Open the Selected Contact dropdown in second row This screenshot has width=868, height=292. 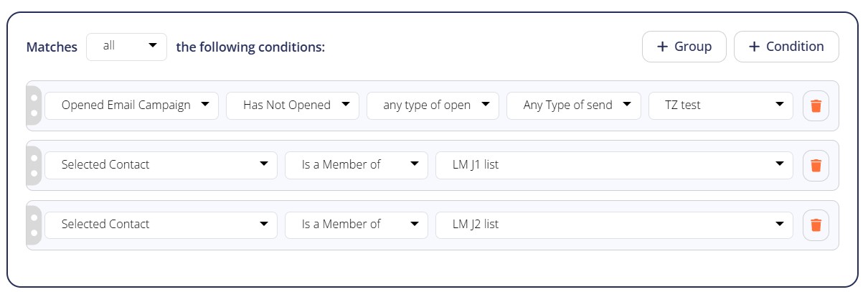pyautogui.click(x=161, y=165)
